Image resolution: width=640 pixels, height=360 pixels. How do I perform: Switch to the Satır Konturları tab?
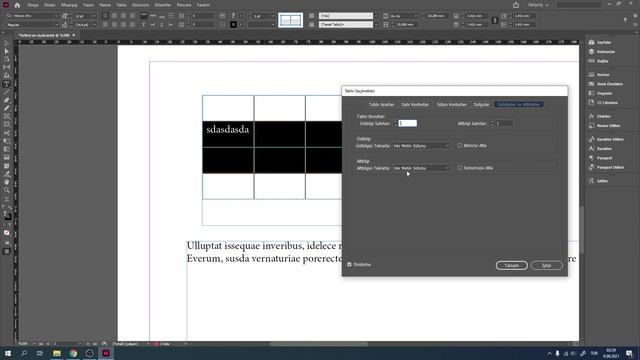tap(415, 104)
